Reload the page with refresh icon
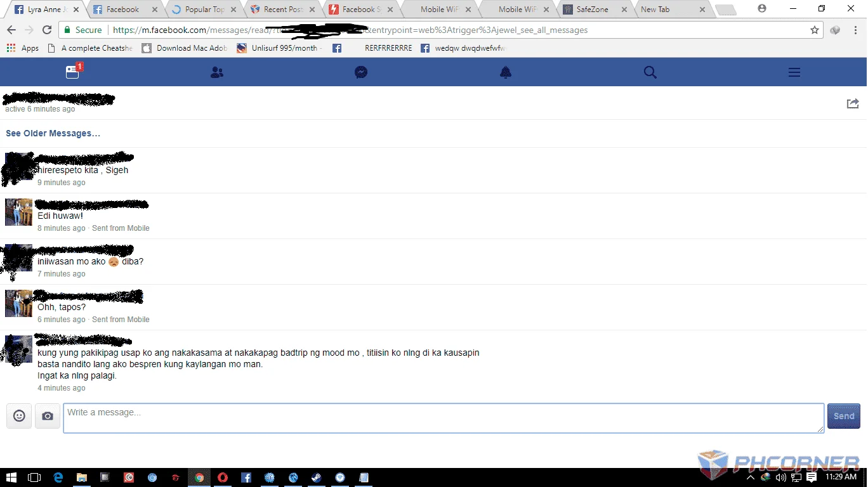The image size is (868, 487). 47,30
